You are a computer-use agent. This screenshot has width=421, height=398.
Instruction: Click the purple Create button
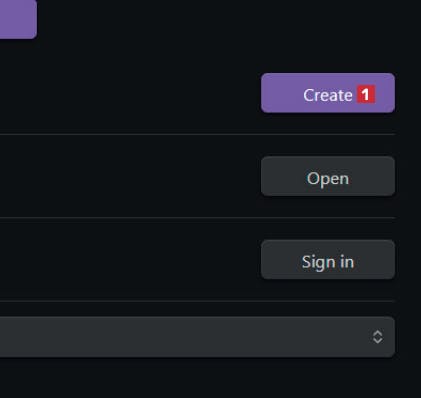[x=328, y=93]
